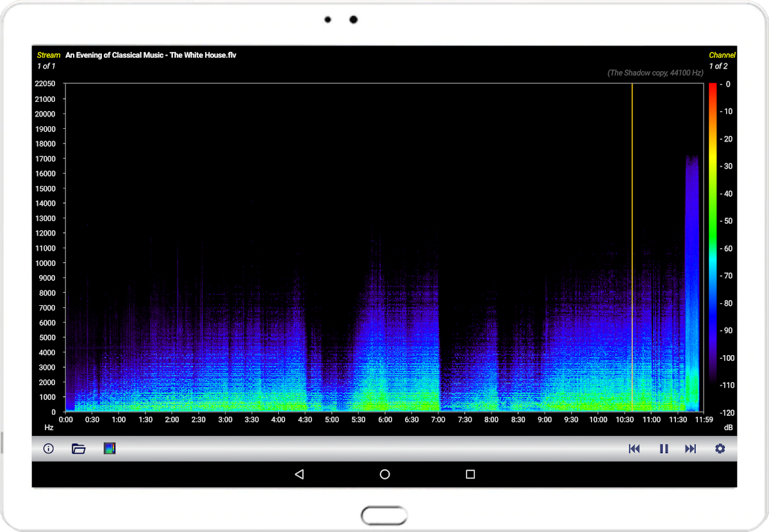Select the '1 of 1' stream indicator
This screenshot has width=769, height=532.
pos(46,66)
